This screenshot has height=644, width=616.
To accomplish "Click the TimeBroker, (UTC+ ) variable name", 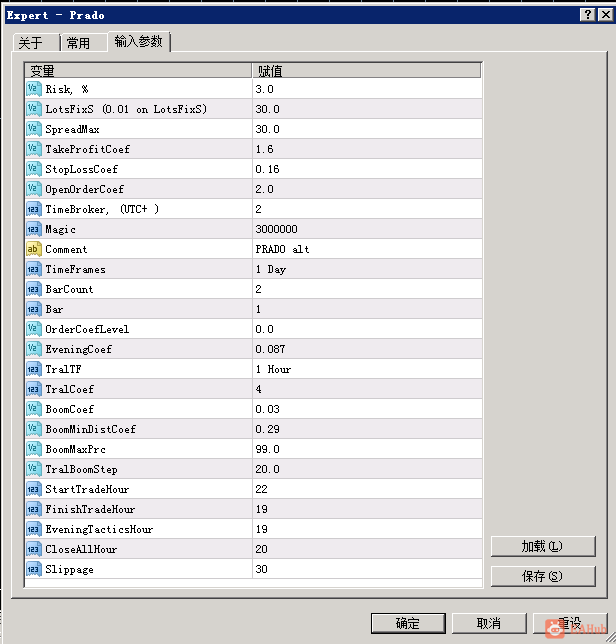I will coord(102,209).
